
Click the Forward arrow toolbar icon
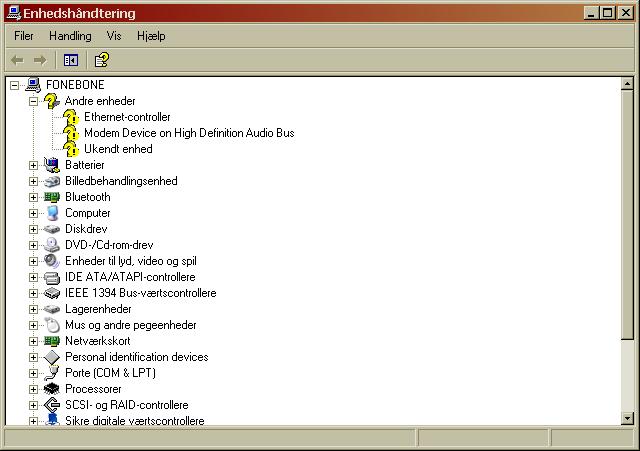tap(40, 60)
